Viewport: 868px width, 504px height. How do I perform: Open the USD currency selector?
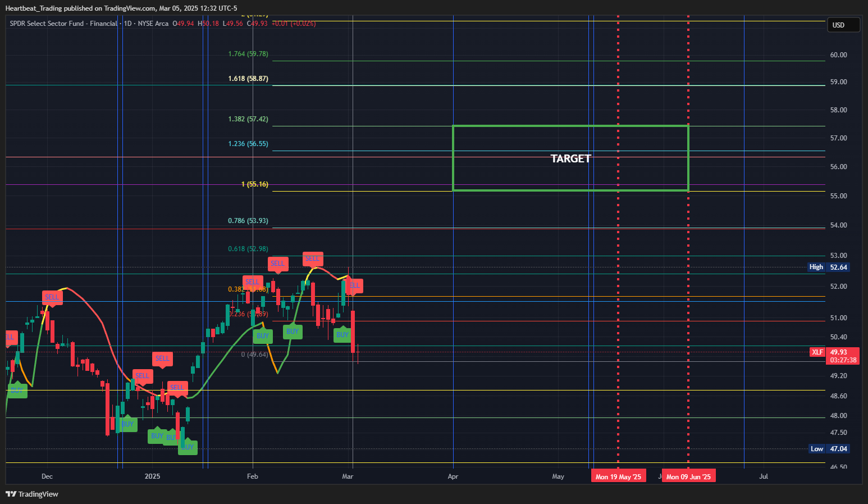pos(843,25)
